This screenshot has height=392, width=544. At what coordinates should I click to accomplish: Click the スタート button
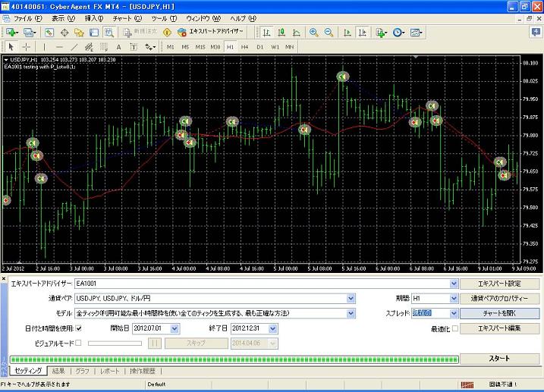pos(499,359)
